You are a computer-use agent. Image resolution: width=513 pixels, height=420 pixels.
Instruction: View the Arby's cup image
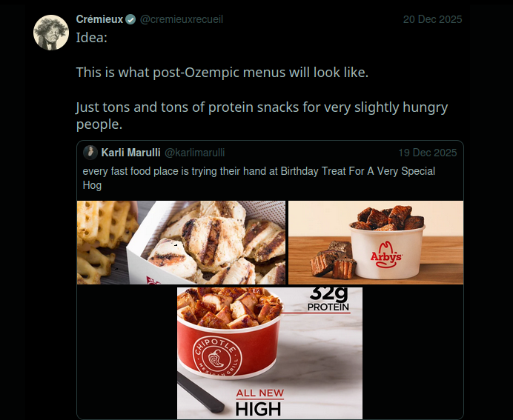pyautogui.click(x=376, y=242)
